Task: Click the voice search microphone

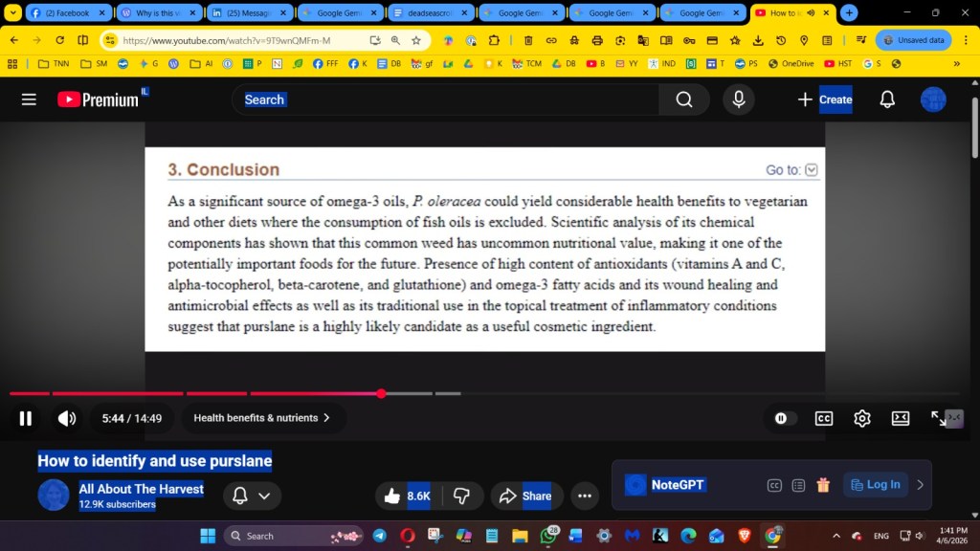Action: 738,99
